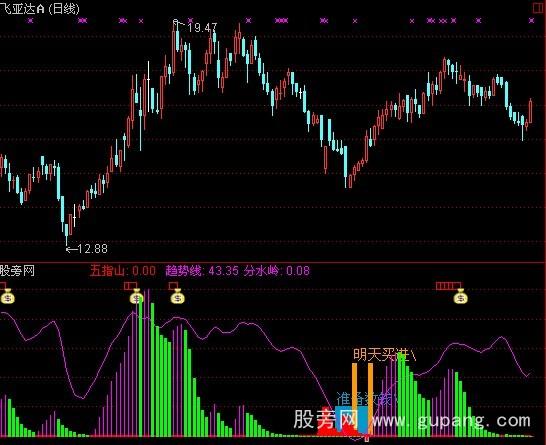Click the leftmost money bag signal icon
This screenshot has height=445, width=546.
coord(7,297)
